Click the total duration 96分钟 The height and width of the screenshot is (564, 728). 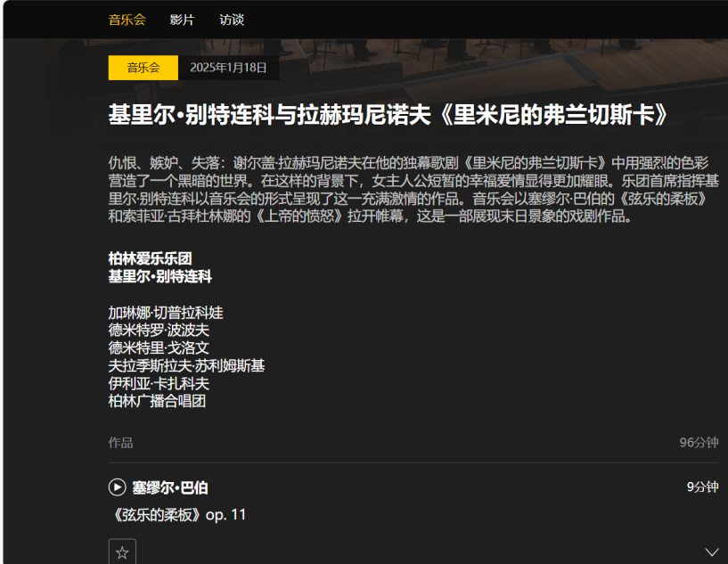[699, 443]
